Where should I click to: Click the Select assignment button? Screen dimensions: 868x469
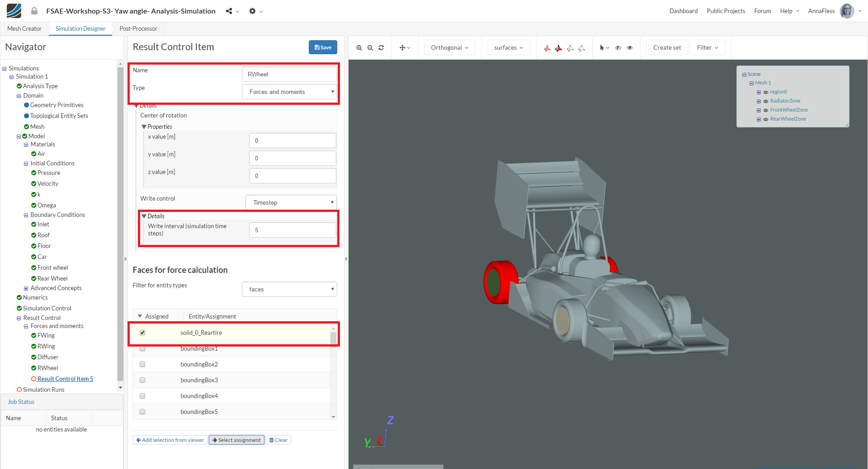[x=236, y=440]
